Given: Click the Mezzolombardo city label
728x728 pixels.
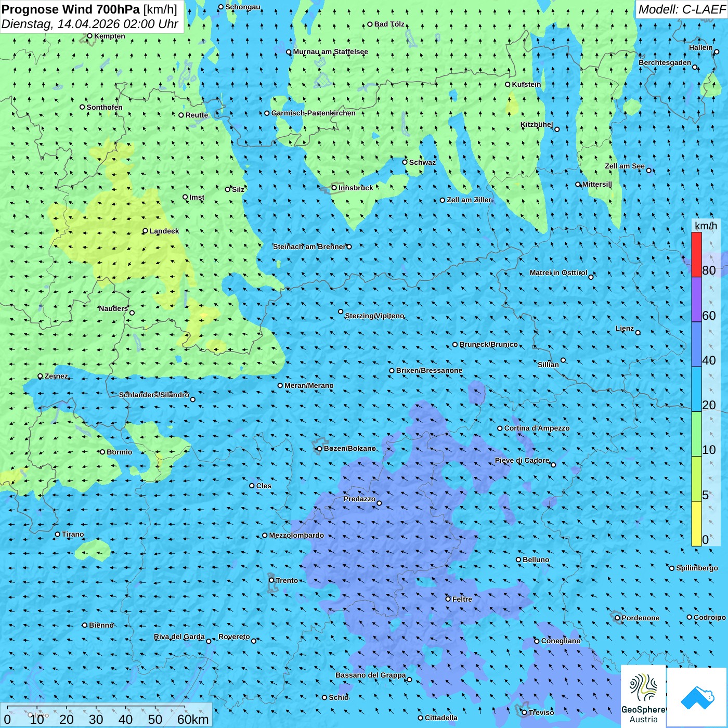Looking at the screenshot, I should tap(296, 535).
